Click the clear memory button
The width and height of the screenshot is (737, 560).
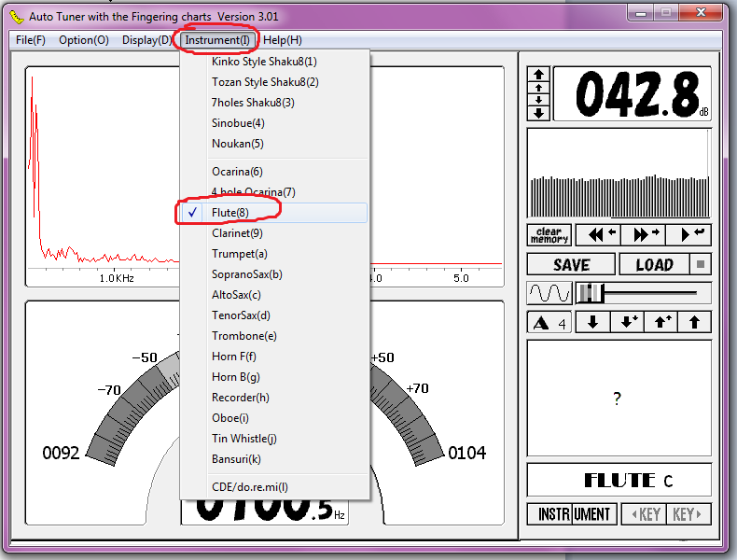pyautogui.click(x=549, y=234)
